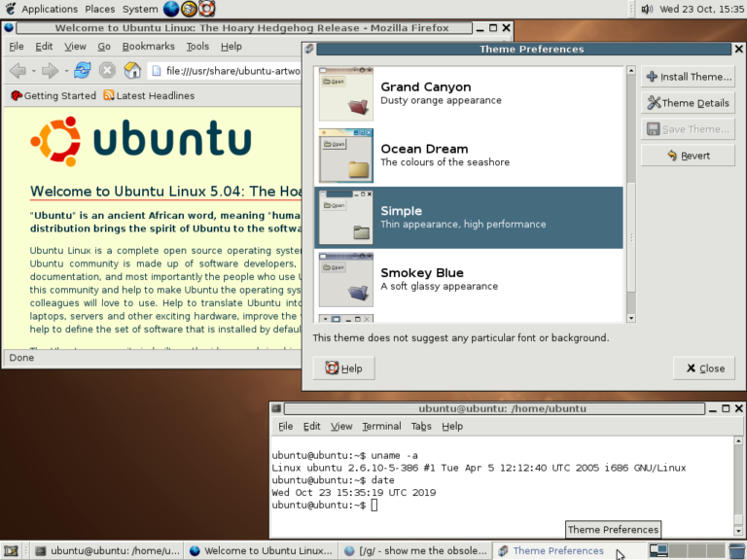
Task: Go to the Firefox home page icon
Action: click(x=132, y=70)
